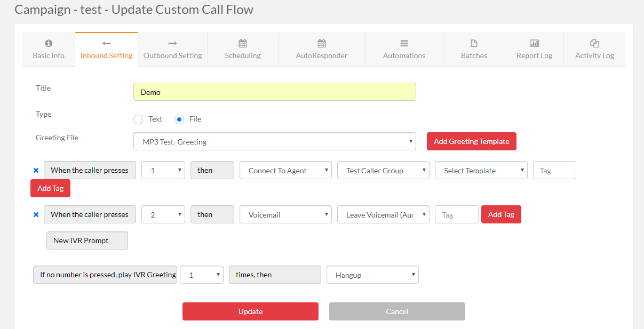This screenshot has height=329, width=644.
Task: Click the Activity Log copy icon
Action: 594,43
